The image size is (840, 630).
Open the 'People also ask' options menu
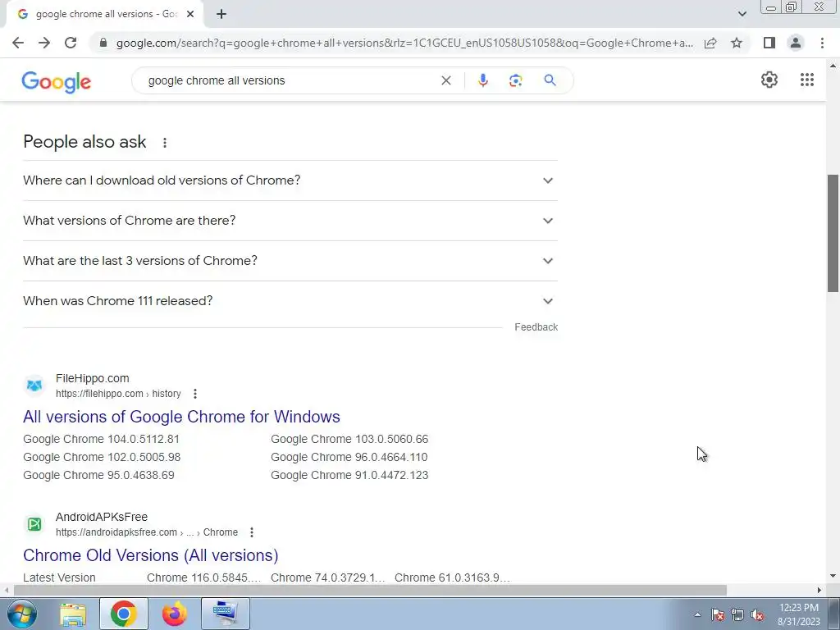[x=164, y=143]
